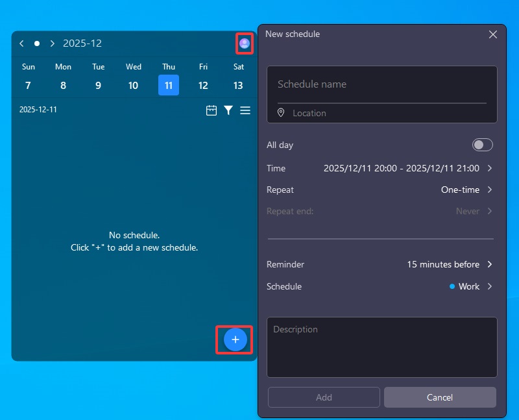Open the hamburger list menu icon
This screenshot has width=519, height=420.
coord(245,110)
